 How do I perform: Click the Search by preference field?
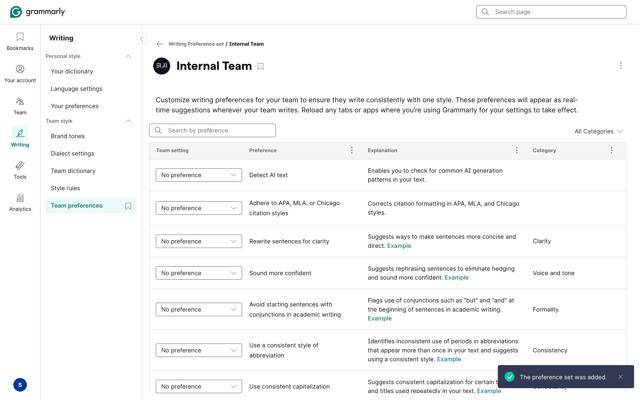212,131
